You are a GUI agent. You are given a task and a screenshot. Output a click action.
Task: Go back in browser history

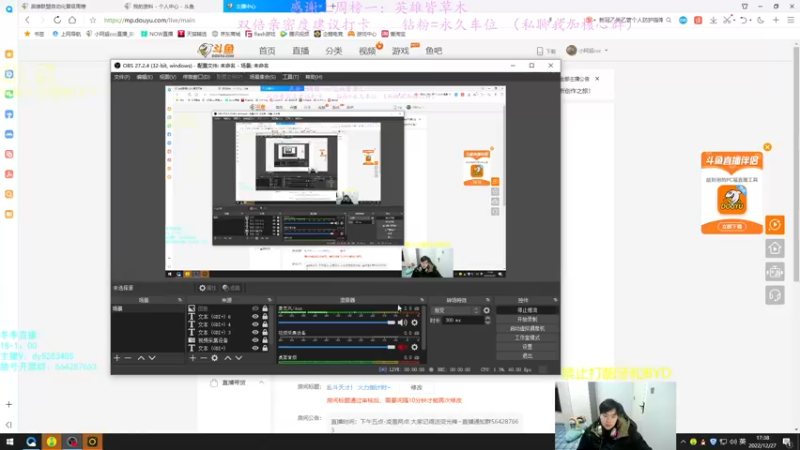point(28,20)
